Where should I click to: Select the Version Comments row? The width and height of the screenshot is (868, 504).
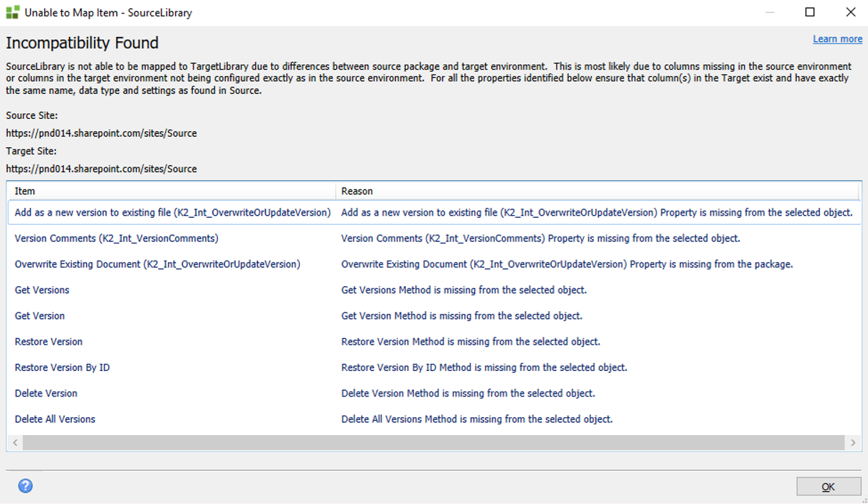[x=117, y=238]
